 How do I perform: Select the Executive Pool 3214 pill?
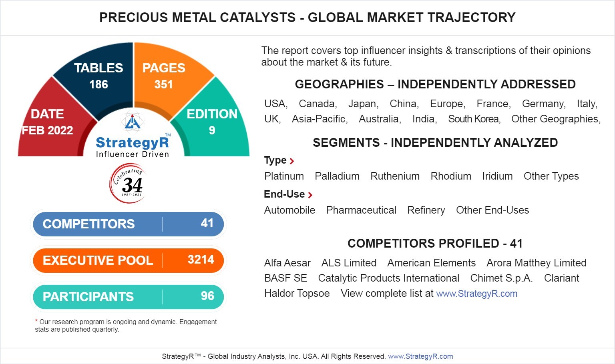(128, 260)
